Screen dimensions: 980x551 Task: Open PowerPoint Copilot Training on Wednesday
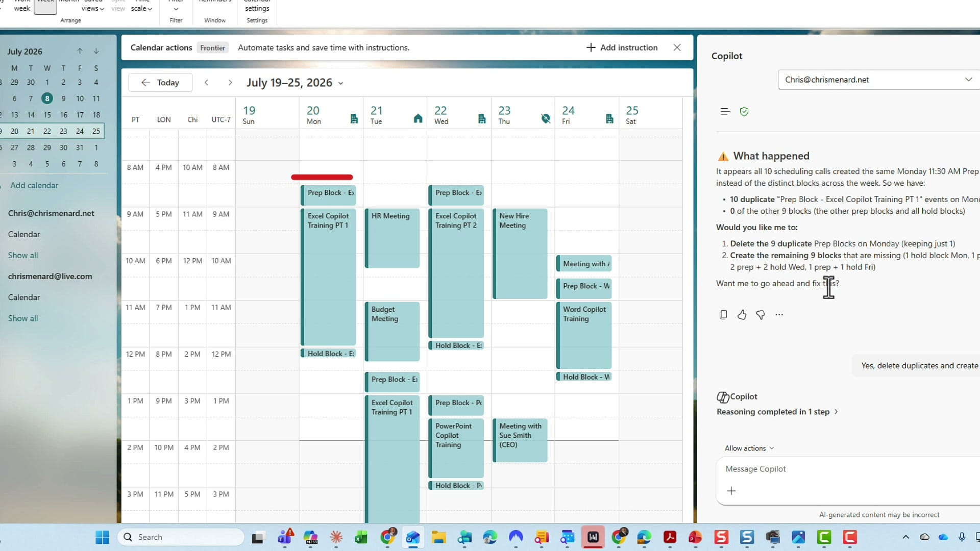456,448
